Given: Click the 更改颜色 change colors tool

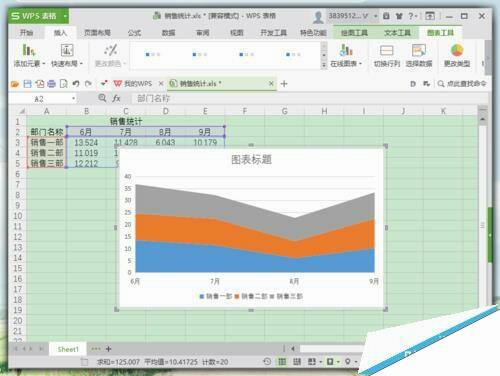Looking at the screenshot, I should point(110,56).
